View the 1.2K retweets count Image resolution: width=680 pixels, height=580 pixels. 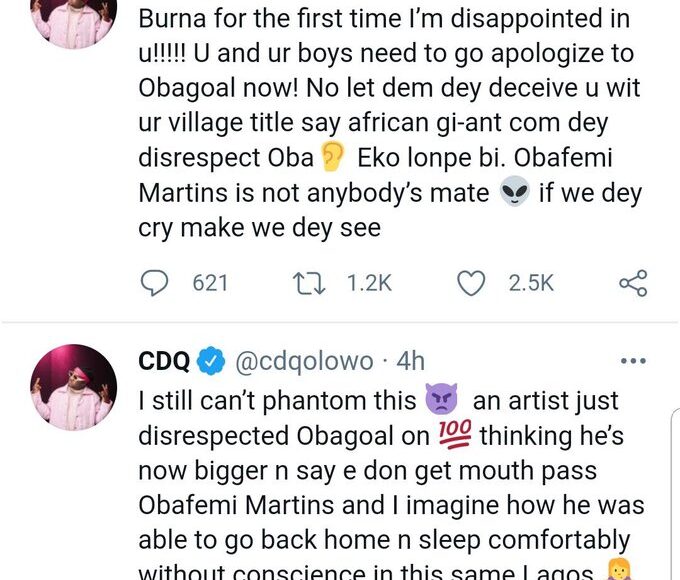[368, 284]
